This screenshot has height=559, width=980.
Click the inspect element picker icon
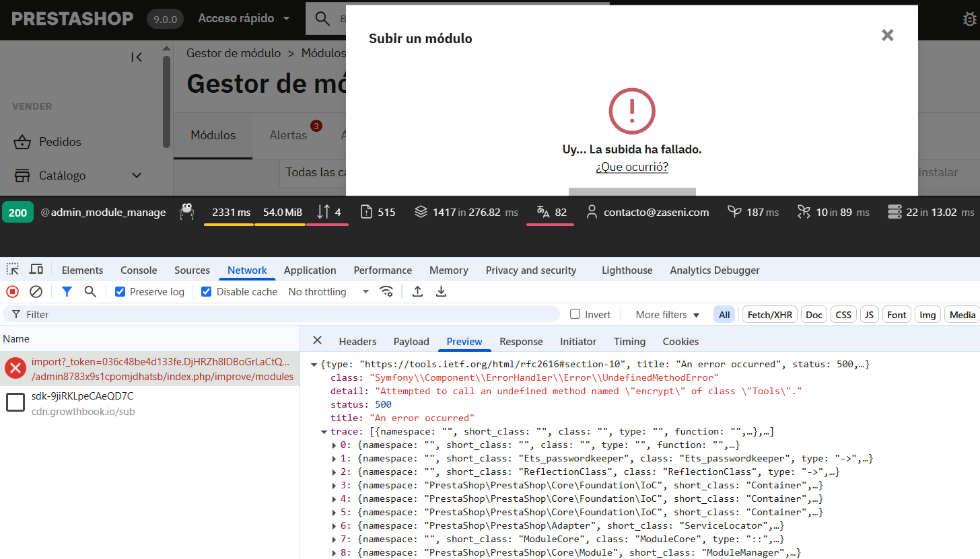tap(13, 270)
